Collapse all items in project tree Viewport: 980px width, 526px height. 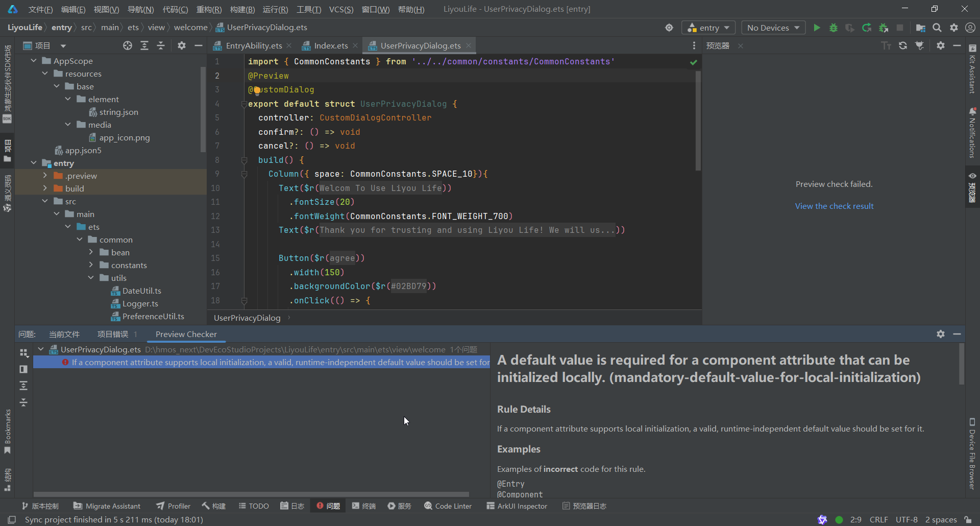pos(161,45)
